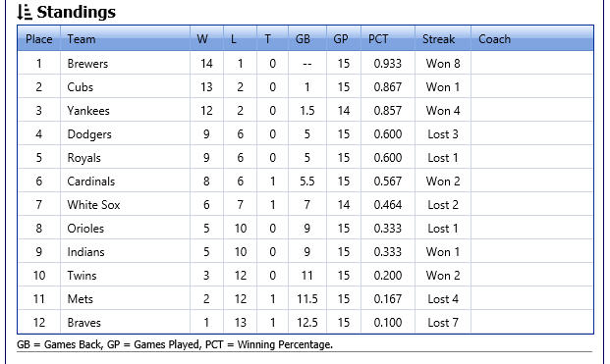Click the Dodgers team cell
The height and width of the screenshot is (364, 610).
pos(125,134)
